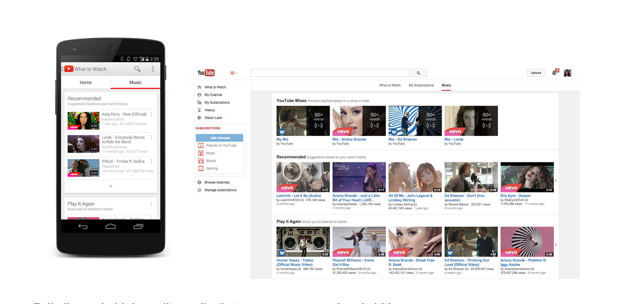Click the person icon beside My Channel
This screenshot has width=644, height=304.
[199, 95]
